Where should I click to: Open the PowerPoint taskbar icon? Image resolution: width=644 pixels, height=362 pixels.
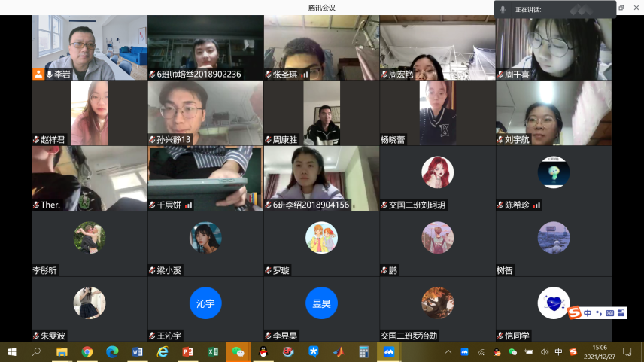pos(188,352)
